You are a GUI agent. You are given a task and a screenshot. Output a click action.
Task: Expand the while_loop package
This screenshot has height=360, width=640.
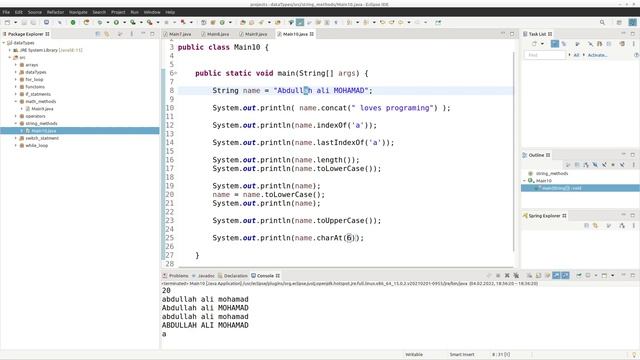pyautogui.click(x=16, y=145)
